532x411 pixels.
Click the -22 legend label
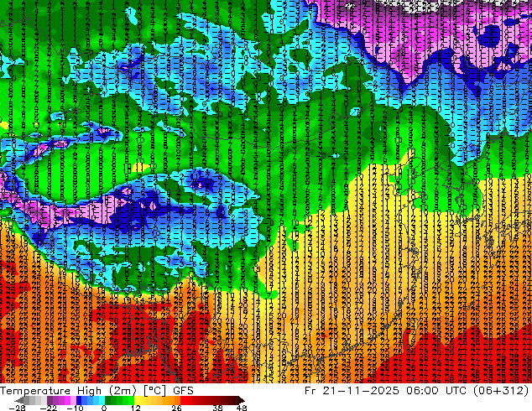point(49,408)
